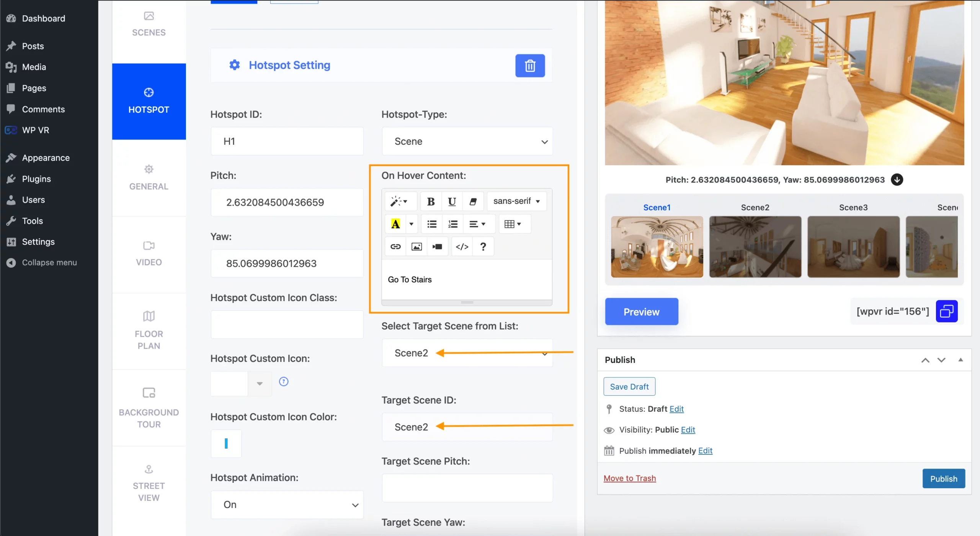
Task: Click the SCENES sidebar tab
Action: (x=149, y=24)
